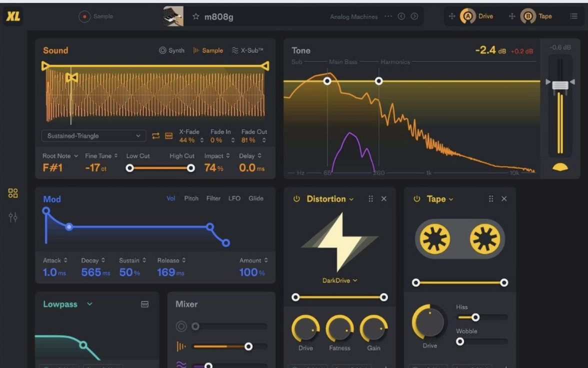Click the Mod Amount stepper arrows

pos(266,260)
